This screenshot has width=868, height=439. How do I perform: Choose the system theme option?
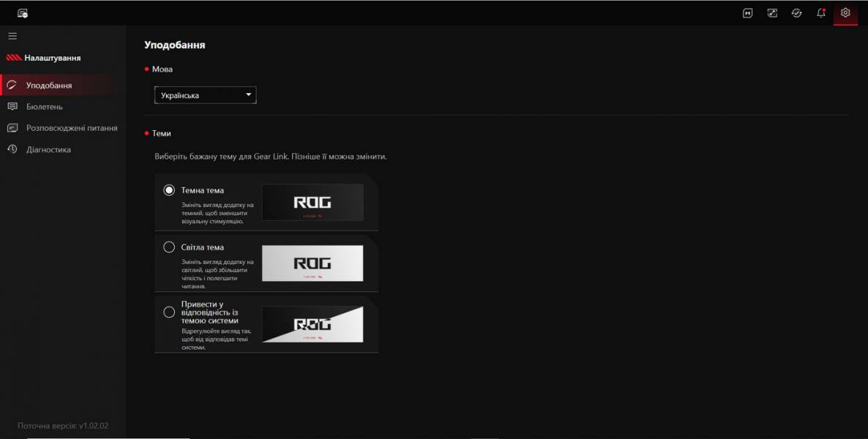[168, 310]
